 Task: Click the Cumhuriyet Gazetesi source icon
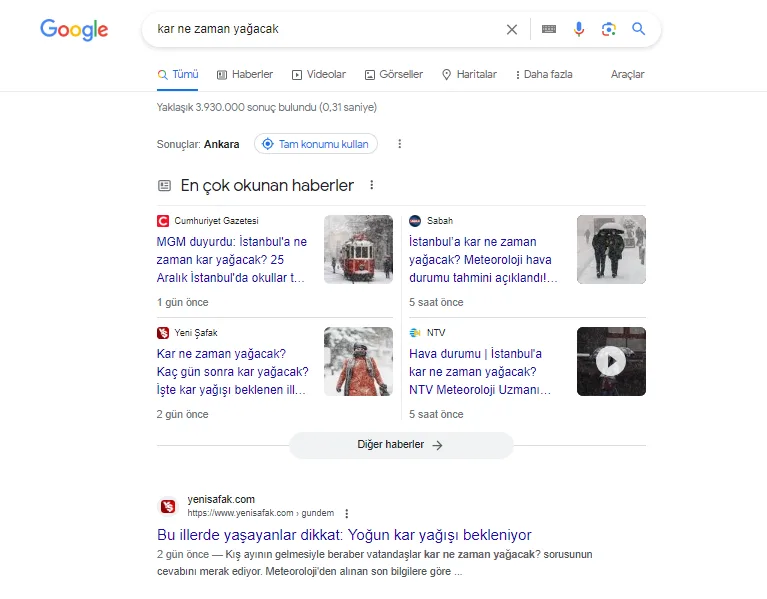click(163, 221)
